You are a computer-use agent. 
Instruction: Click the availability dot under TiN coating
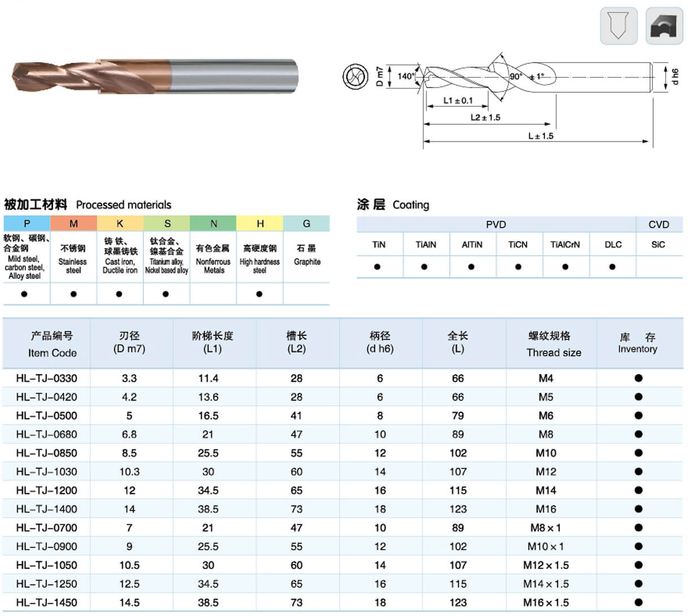[378, 267]
